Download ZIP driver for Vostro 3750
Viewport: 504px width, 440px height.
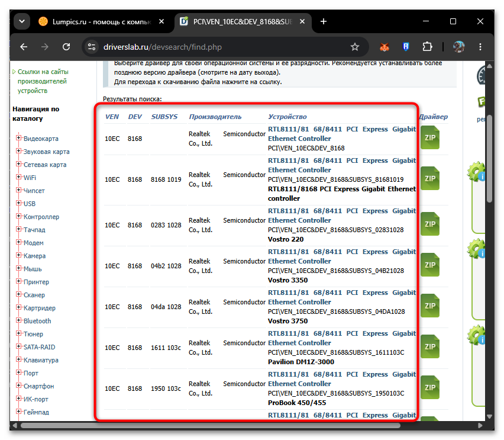coord(429,306)
